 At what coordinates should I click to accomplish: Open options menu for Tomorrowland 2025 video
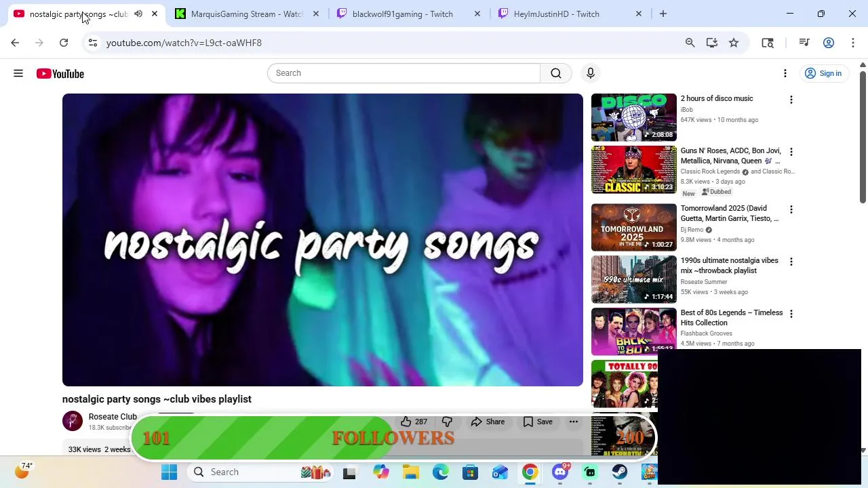[791, 210]
